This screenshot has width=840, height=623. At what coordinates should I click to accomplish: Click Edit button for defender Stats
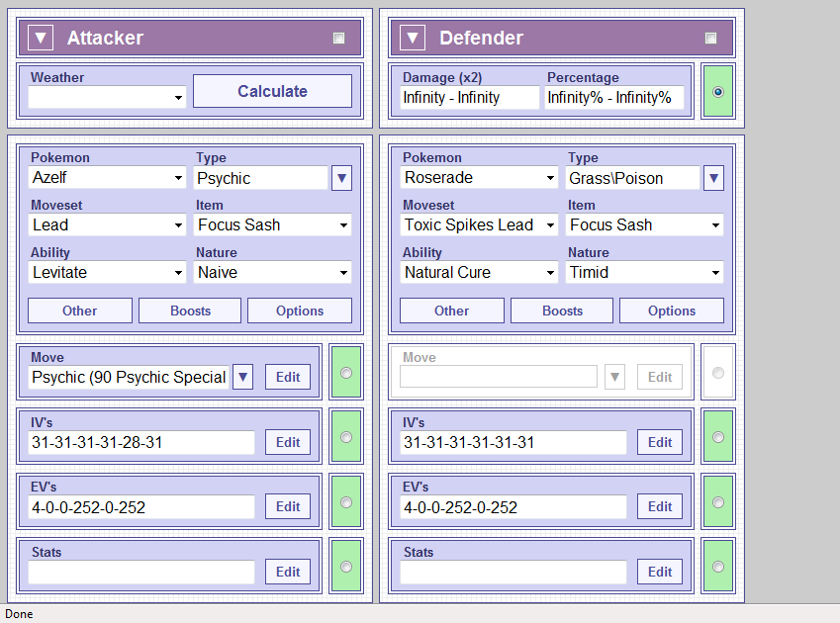click(x=659, y=572)
